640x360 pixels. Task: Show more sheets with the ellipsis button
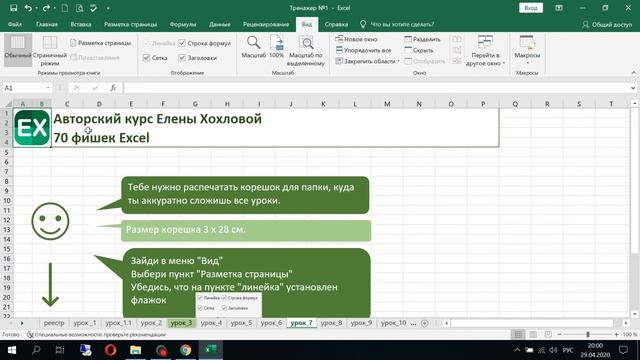tap(413, 323)
